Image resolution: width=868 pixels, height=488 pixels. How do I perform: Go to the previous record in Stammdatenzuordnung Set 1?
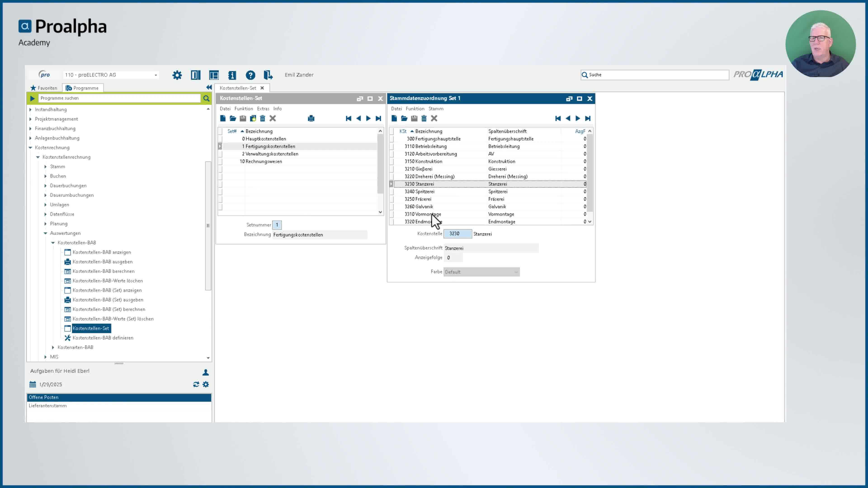click(x=568, y=118)
